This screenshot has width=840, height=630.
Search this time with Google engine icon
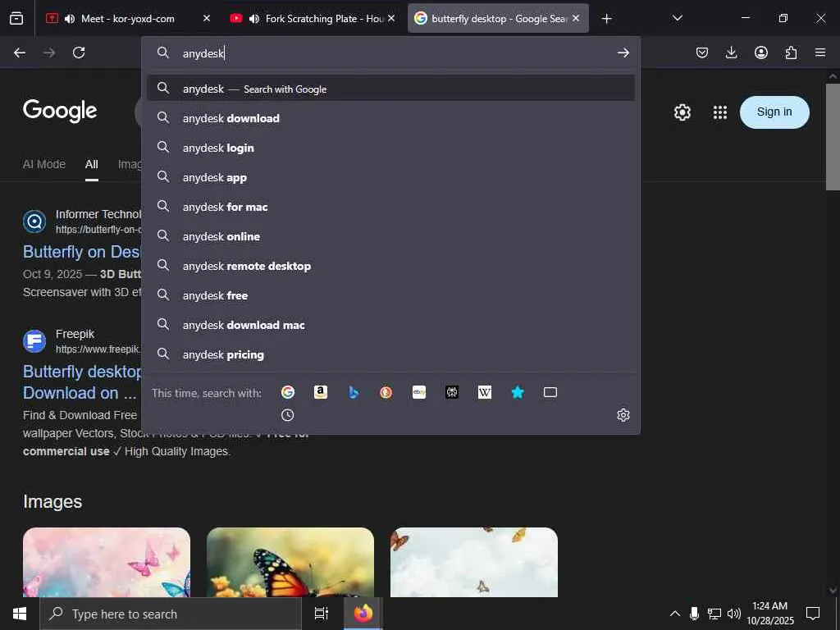(x=288, y=393)
